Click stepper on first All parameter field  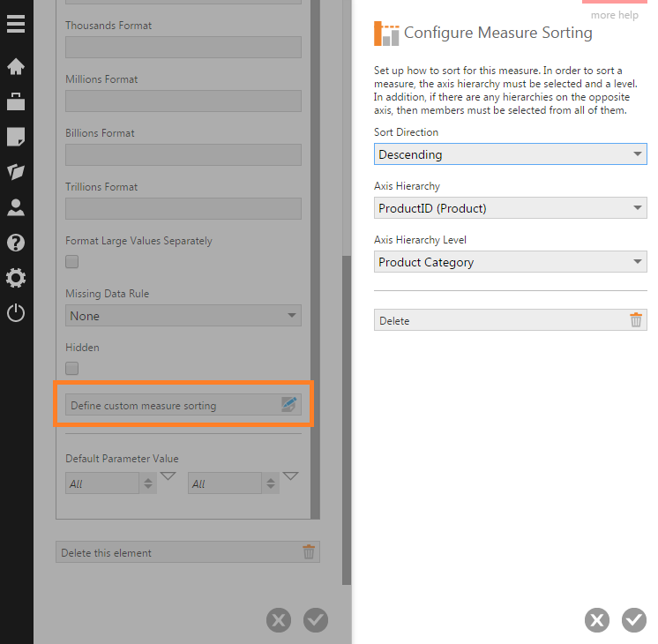(x=148, y=483)
